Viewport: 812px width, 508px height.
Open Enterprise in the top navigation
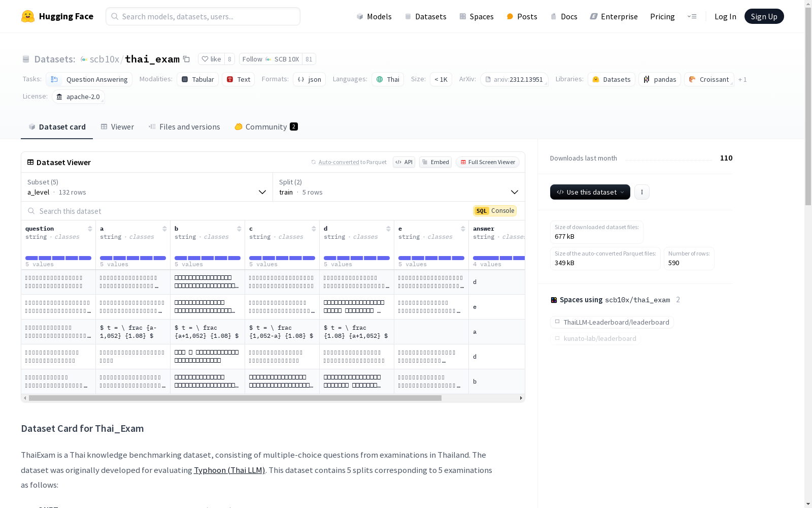pos(614,16)
